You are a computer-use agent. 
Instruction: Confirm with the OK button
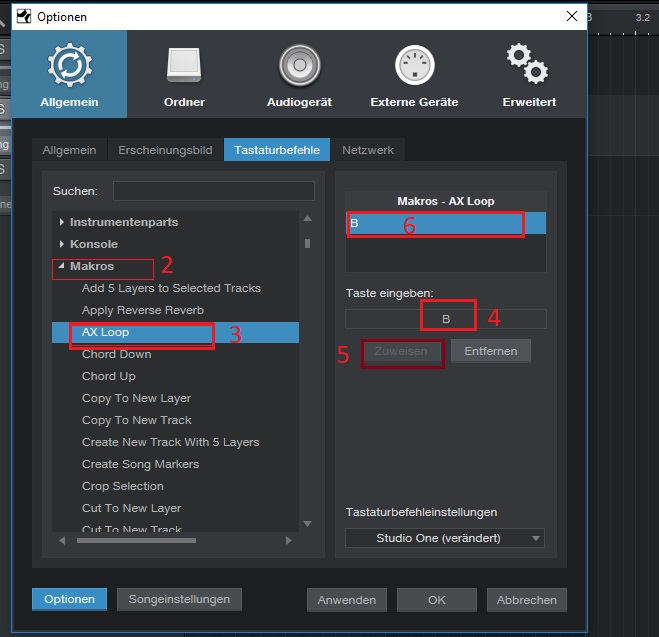point(437,600)
